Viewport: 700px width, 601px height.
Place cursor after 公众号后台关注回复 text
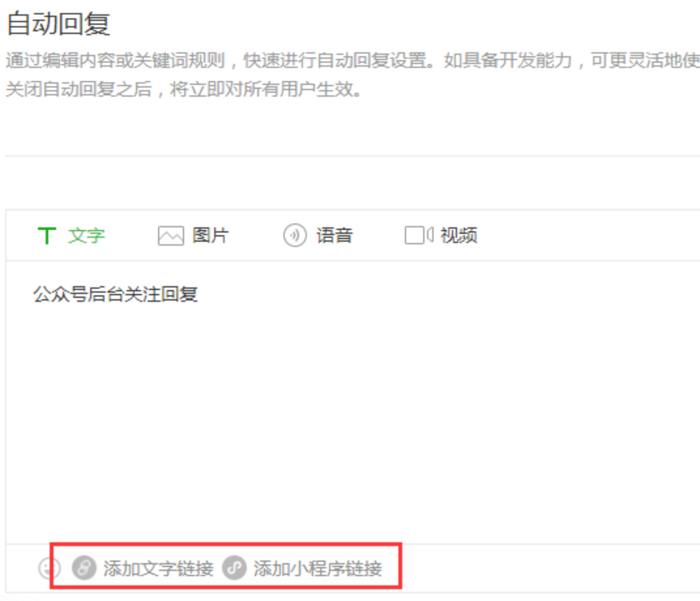[199, 294]
